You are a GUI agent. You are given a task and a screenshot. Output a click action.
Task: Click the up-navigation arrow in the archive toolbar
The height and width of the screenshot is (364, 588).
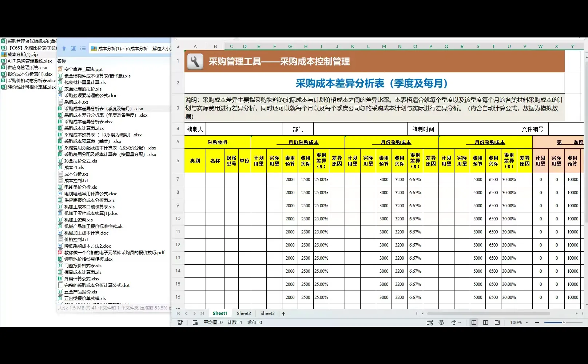coord(64,48)
